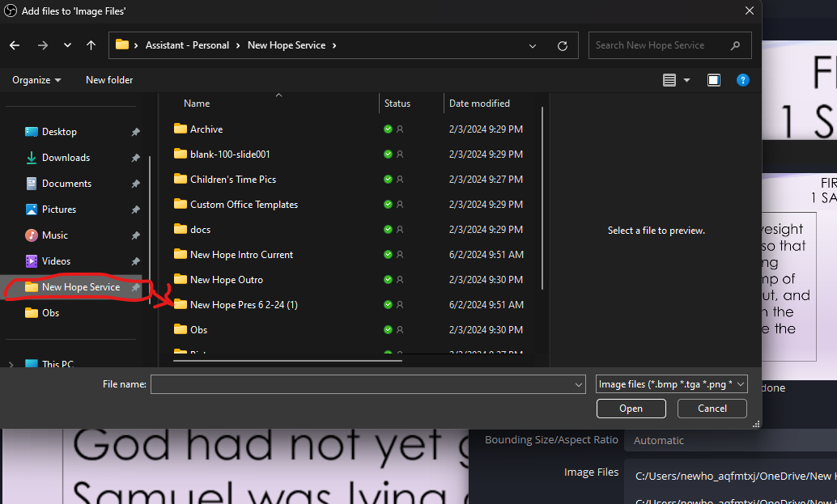Image resolution: width=837 pixels, height=504 pixels.
Task: Toggle the preview pane button
Action: (x=713, y=79)
